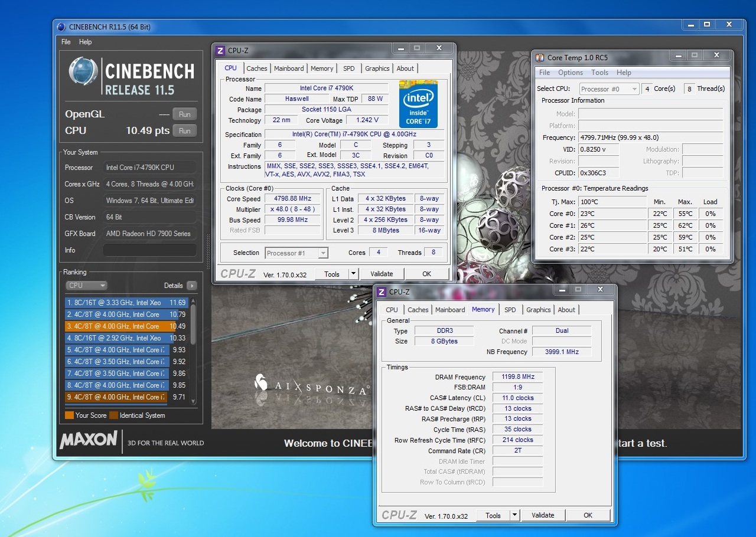Select SPD tab in bottom CPU-Z window

tap(510, 310)
